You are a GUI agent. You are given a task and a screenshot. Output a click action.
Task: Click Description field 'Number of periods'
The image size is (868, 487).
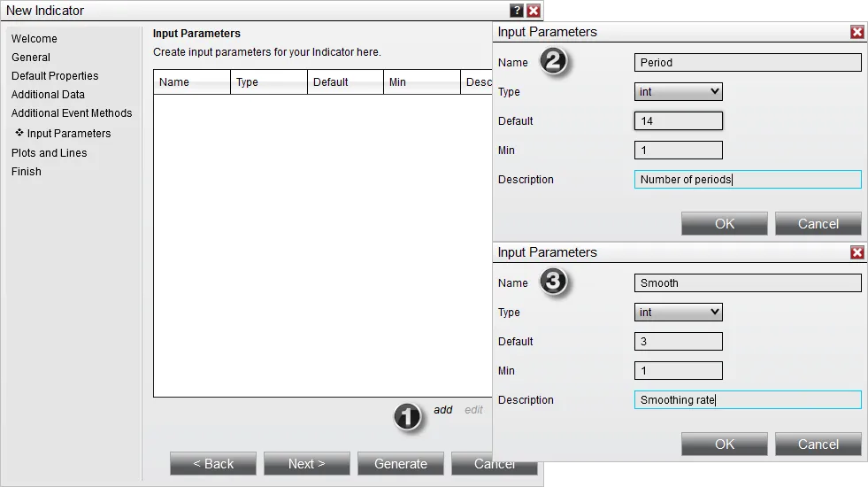(x=748, y=180)
